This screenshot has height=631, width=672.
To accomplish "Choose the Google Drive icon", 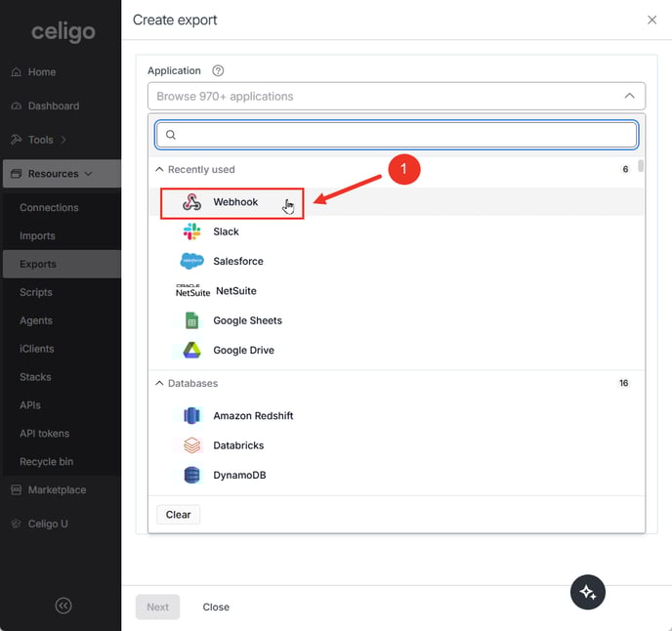I will point(192,350).
